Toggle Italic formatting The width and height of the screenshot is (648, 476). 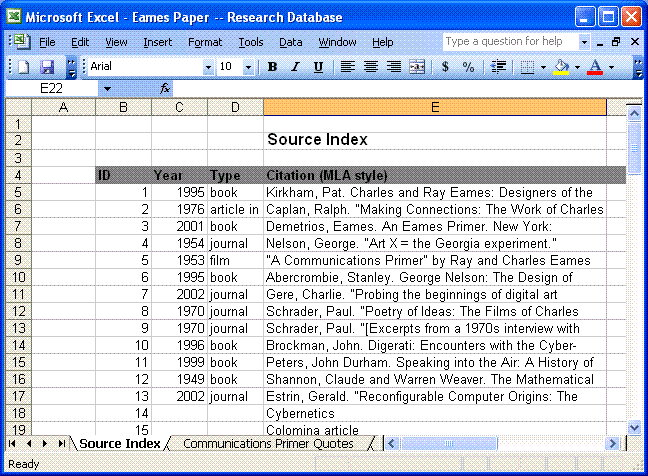coord(295,67)
